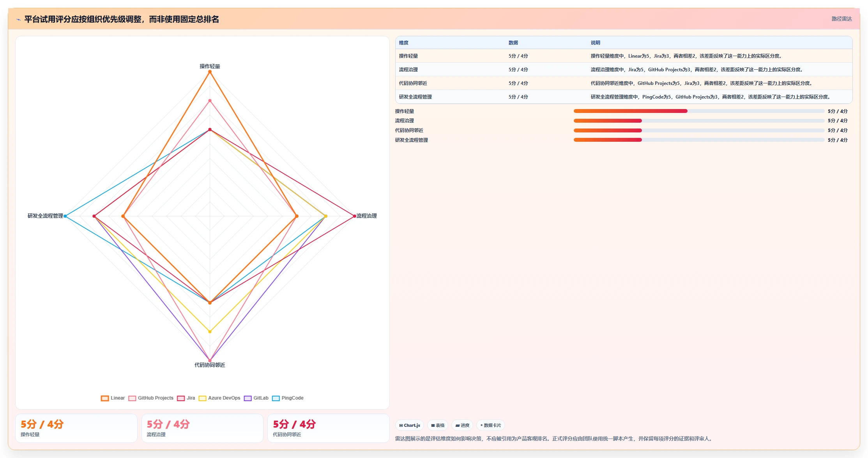Click the 代码协同邻近 radar axis label
The width and height of the screenshot is (868, 458).
point(210,365)
